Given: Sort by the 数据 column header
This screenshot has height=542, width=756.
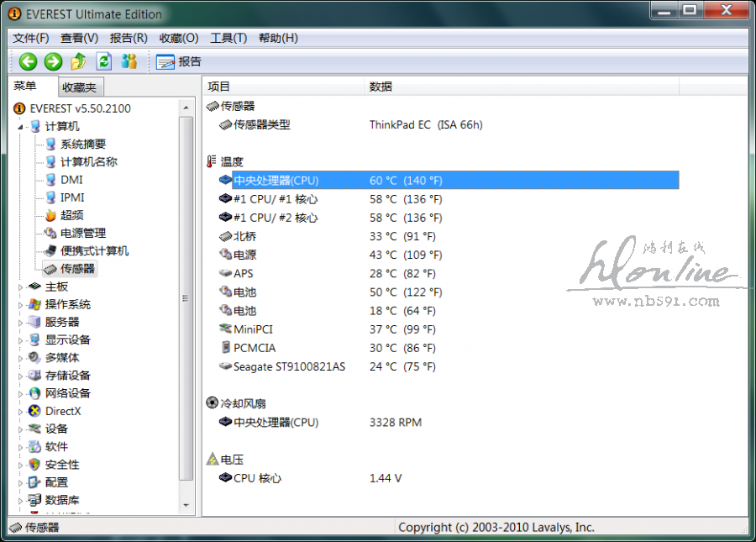Looking at the screenshot, I should point(521,87).
